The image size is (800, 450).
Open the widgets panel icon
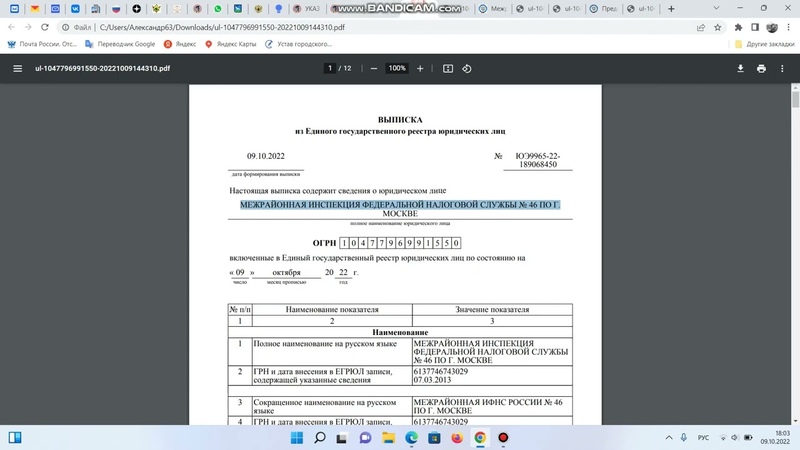click(x=15, y=438)
